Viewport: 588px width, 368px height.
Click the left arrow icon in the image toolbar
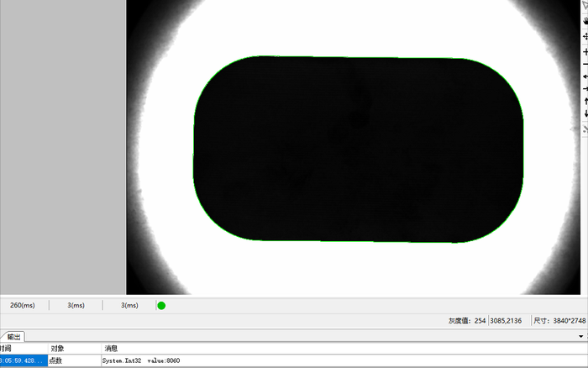[585, 77]
